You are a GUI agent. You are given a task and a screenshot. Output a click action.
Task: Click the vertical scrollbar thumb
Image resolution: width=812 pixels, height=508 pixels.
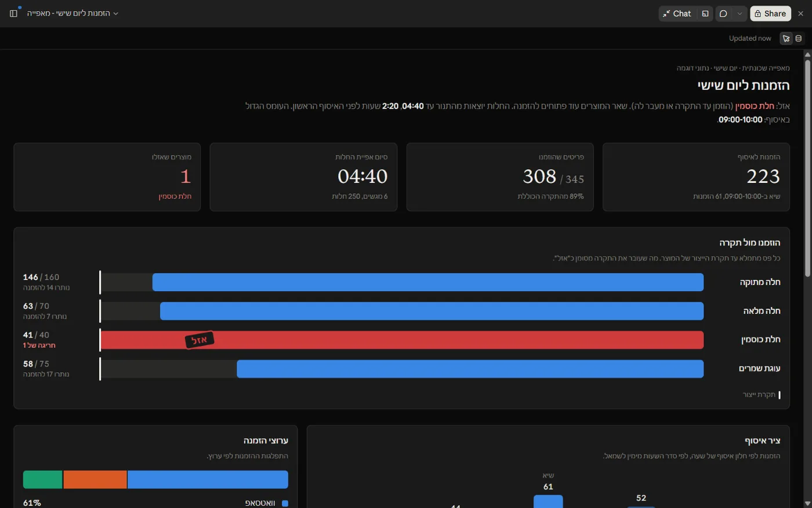coord(807,167)
